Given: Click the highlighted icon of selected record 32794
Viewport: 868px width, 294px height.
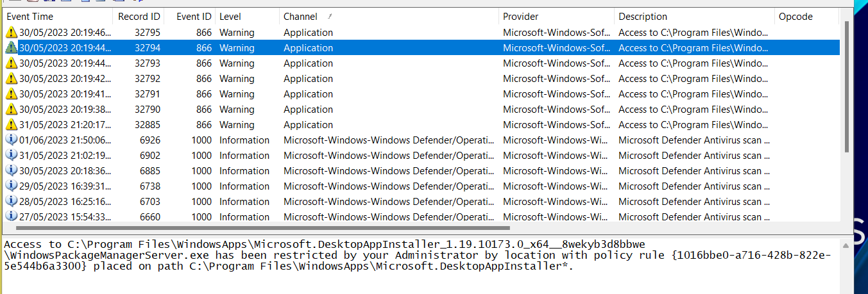Looking at the screenshot, I should point(12,48).
